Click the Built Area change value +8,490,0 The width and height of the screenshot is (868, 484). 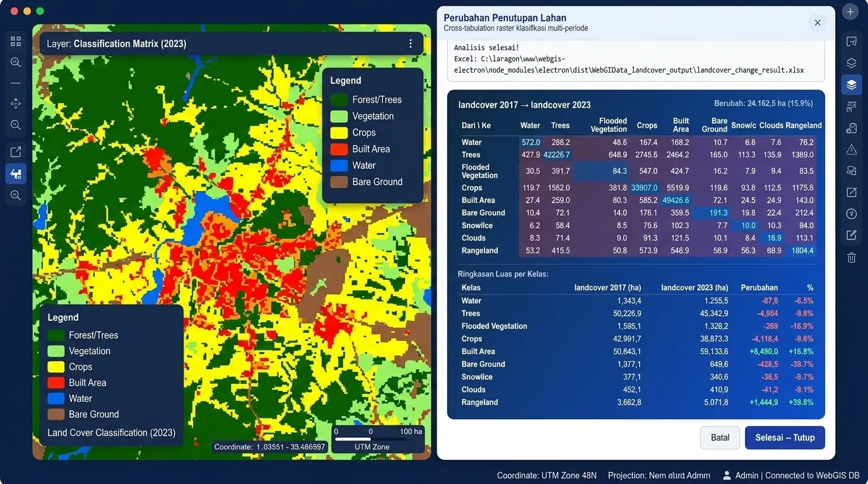[x=764, y=352]
